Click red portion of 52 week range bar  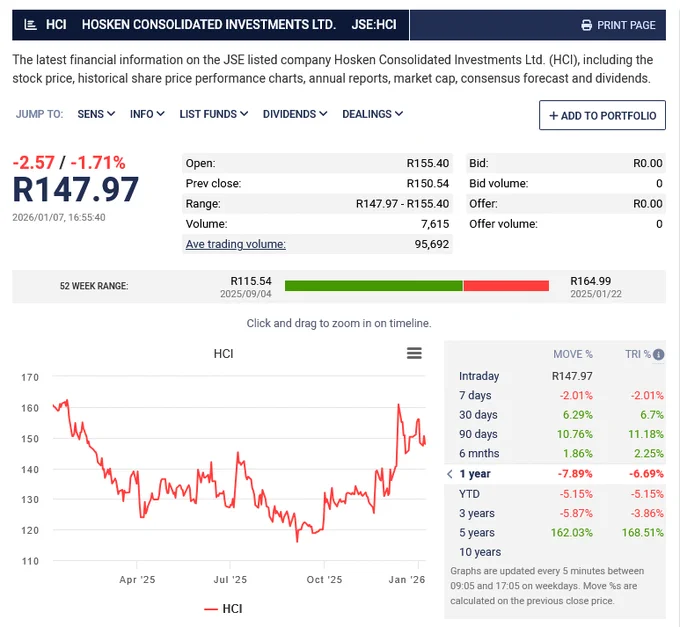506,286
